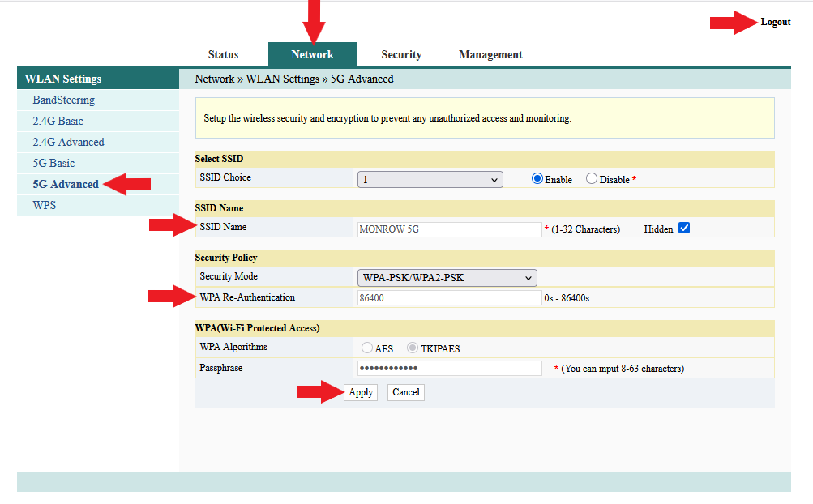813x504 pixels.
Task: Open BandSteering in WLAN Settings
Action: (64, 100)
